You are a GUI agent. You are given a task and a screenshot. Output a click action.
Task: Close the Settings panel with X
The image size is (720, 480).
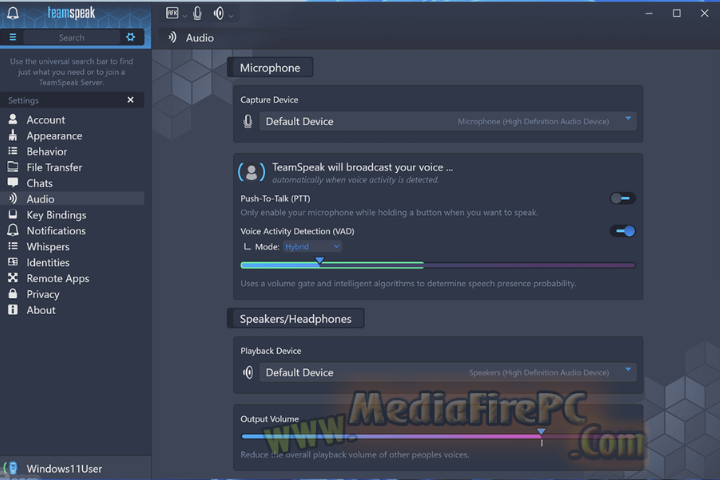[130, 100]
